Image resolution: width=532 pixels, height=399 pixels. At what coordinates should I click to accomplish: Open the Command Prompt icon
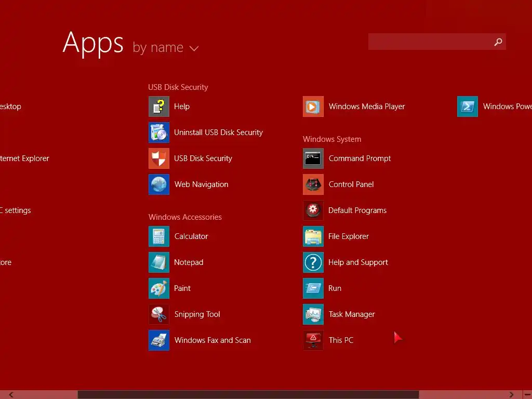pyautogui.click(x=313, y=158)
